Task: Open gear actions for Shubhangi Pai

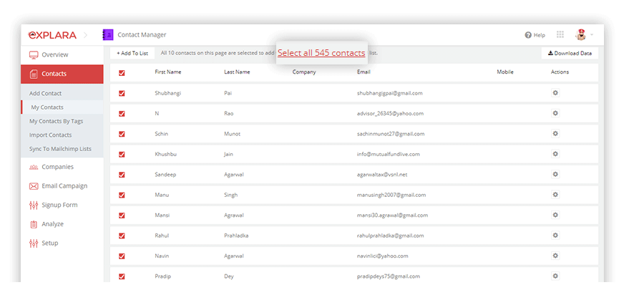Action: (555, 93)
